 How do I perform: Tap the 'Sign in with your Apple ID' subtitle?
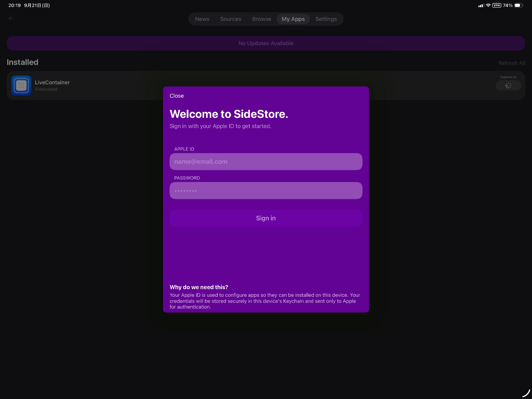tap(220, 126)
